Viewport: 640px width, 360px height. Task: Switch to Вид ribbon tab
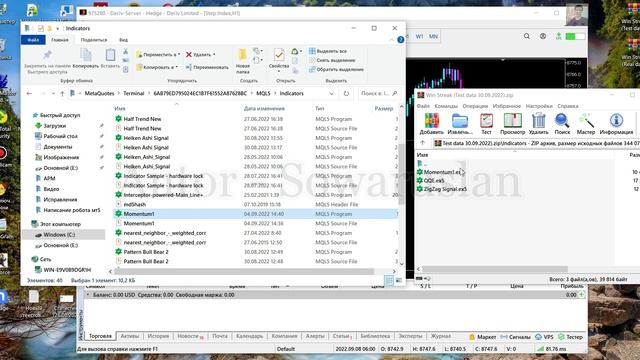click(123, 40)
